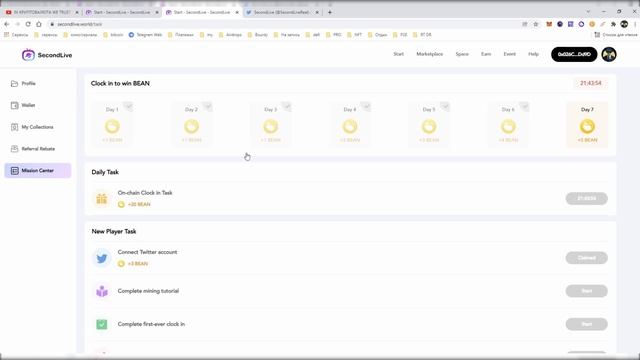Switch to the SecondLive Twitter tab
Screen dimensions: 640x360
(281, 12)
